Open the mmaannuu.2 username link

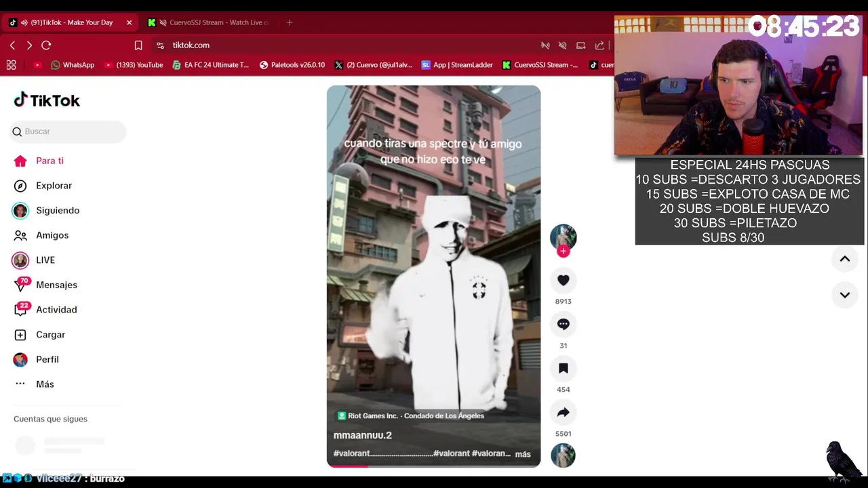363,435
